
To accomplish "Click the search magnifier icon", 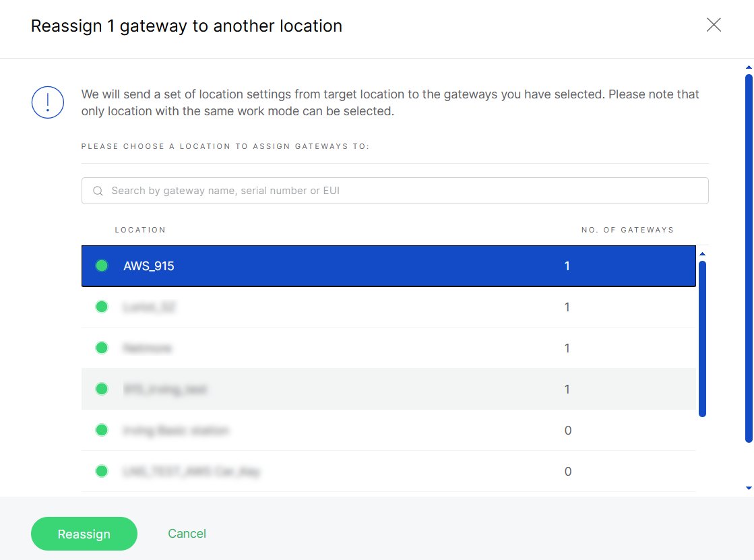I will pyautogui.click(x=98, y=191).
